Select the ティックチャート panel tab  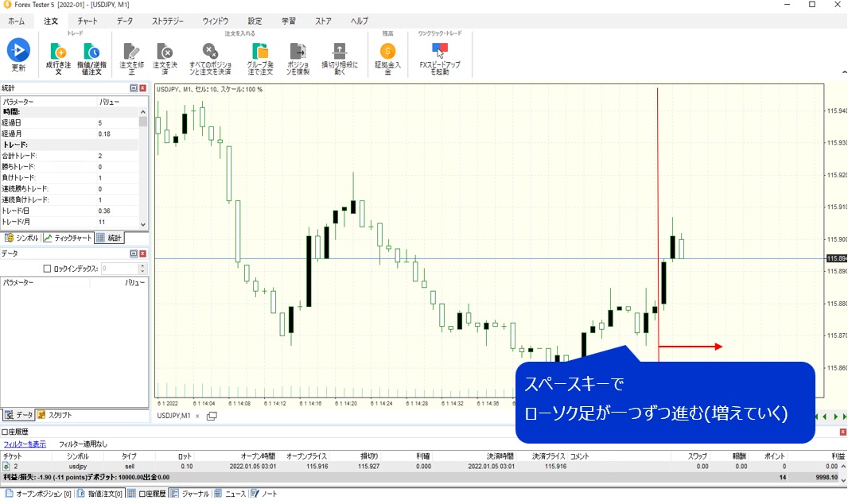[68, 238]
